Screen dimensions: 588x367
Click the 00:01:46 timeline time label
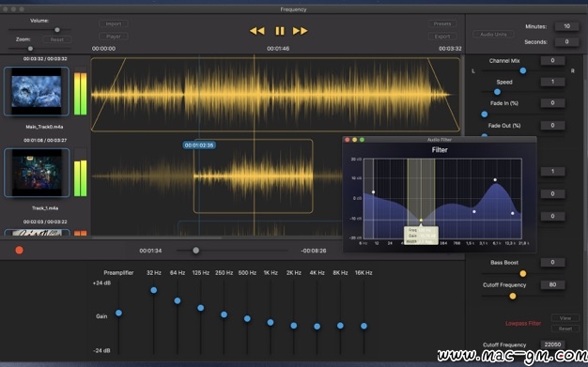click(278, 49)
